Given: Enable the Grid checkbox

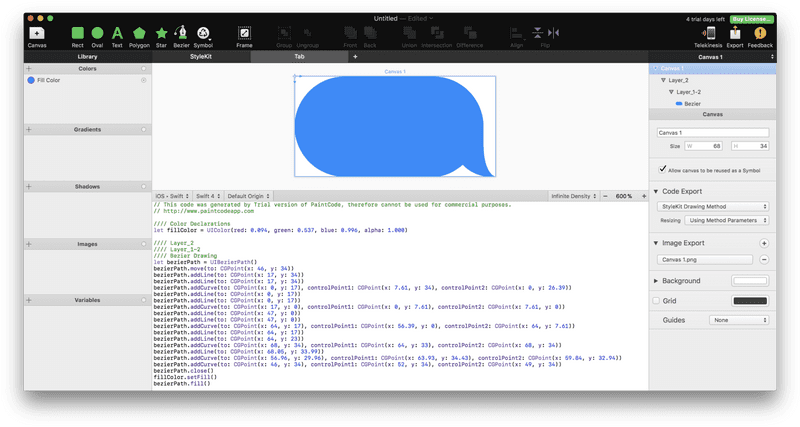Looking at the screenshot, I should pyautogui.click(x=656, y=300).
